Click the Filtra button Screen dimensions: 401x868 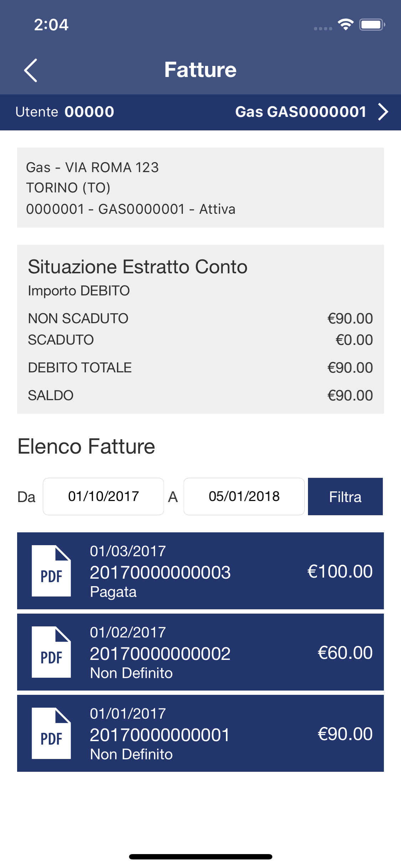[345, 496]
